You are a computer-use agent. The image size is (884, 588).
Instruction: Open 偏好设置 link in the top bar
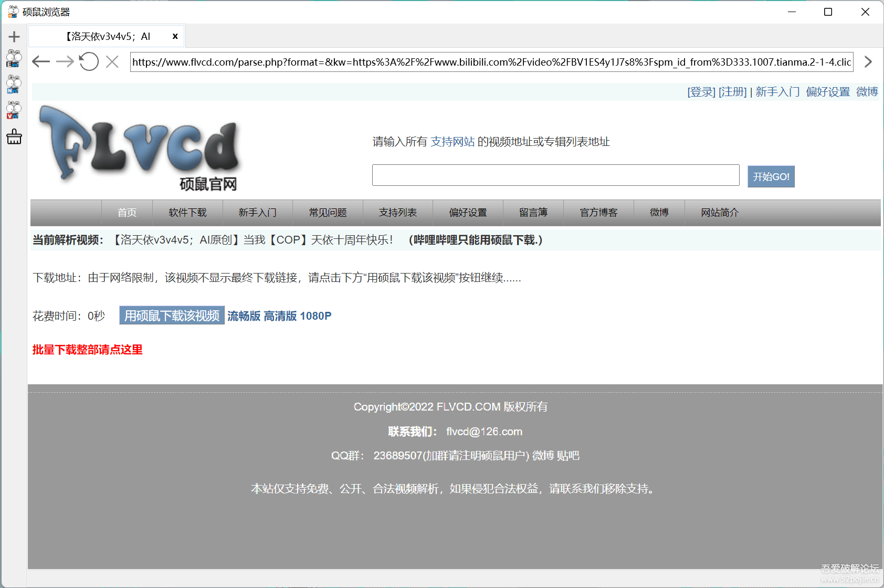point(828,92)
